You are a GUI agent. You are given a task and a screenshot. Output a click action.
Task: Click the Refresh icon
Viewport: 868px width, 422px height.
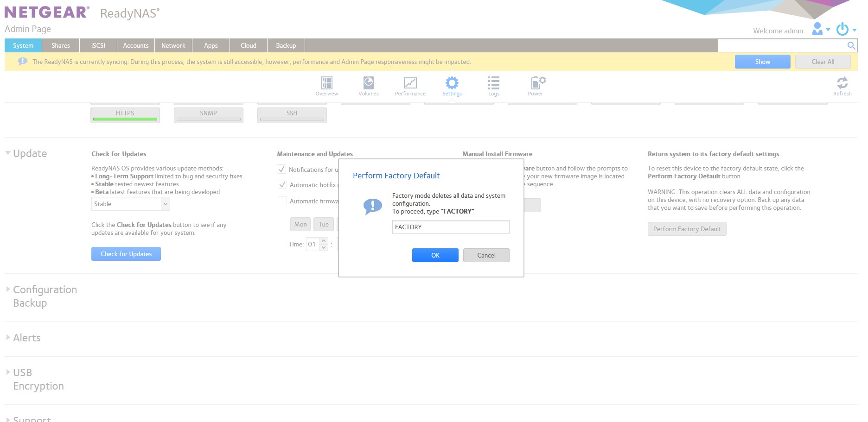pyautogui.click(x=842, y=83)
